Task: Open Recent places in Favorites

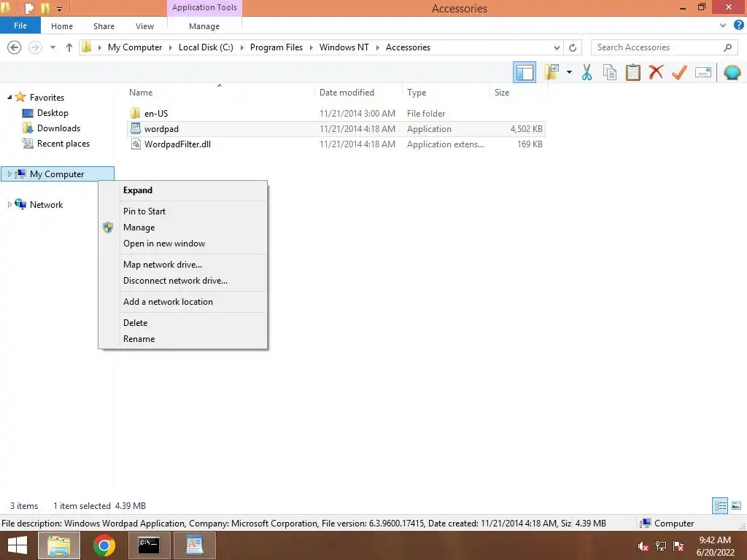Action: pos(63,144)
